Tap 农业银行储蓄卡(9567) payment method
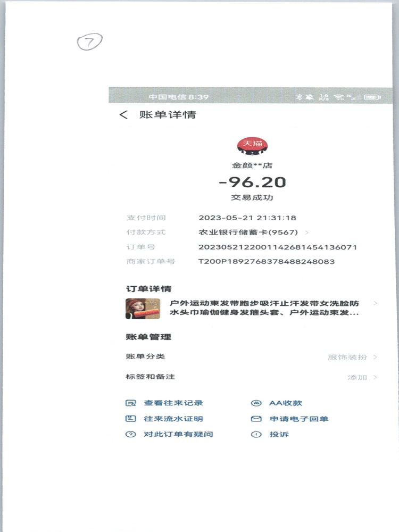The image size is (399, 532). [248, 232]
